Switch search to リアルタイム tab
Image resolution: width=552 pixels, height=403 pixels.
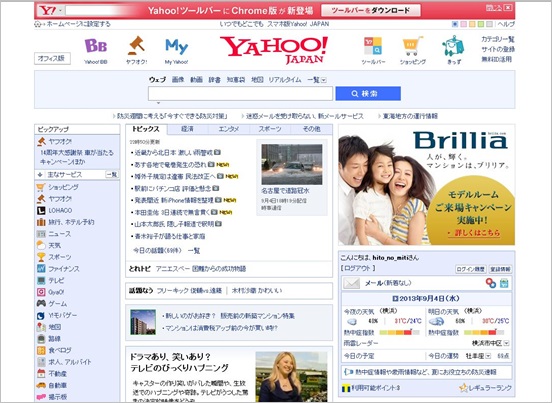click(x=285, y=80)
